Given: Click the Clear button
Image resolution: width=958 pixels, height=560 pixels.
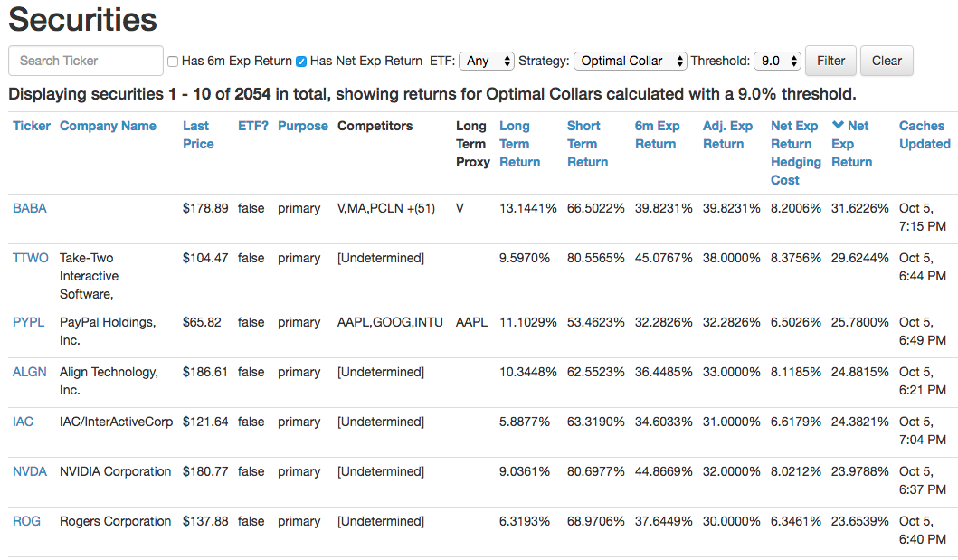Looking at the screenshot, I should pos(887,62).
